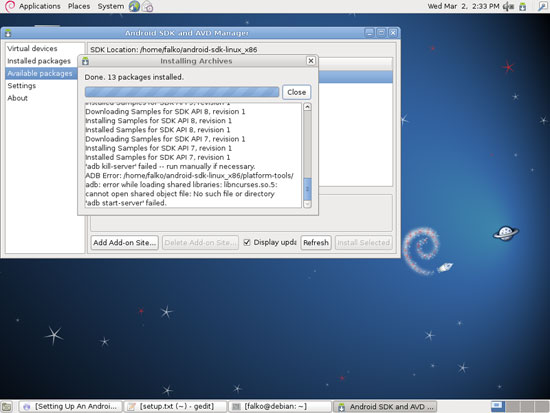Open the search magnifier icon in top panel
The image size is (550, 413).
point(542,6)
